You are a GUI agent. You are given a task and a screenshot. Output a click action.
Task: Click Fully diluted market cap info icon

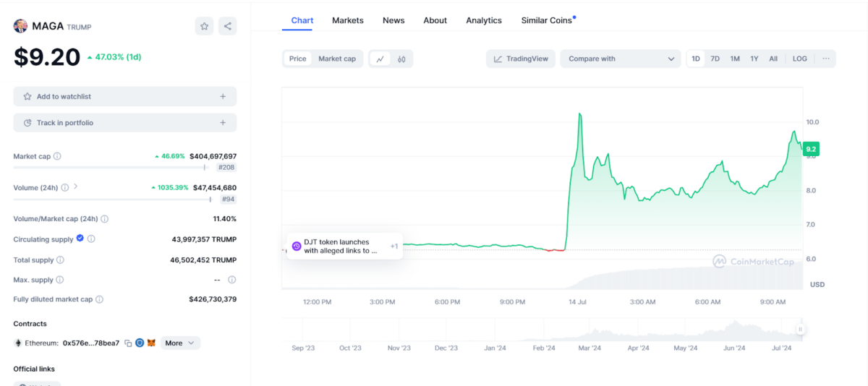click(99, 299)
